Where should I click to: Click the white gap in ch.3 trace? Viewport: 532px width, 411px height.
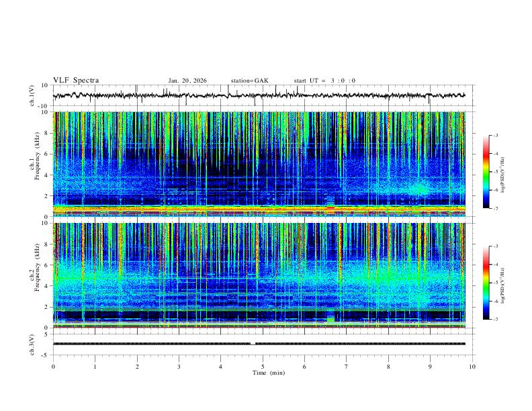[x=253, y=344]
